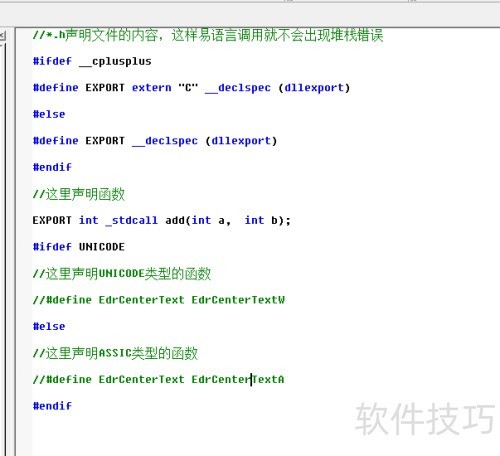Image resolution: width=500 pixels, height=456 pixels.
Task: Click the top comment about .h声明文件的内容
Action: point(208,35)
